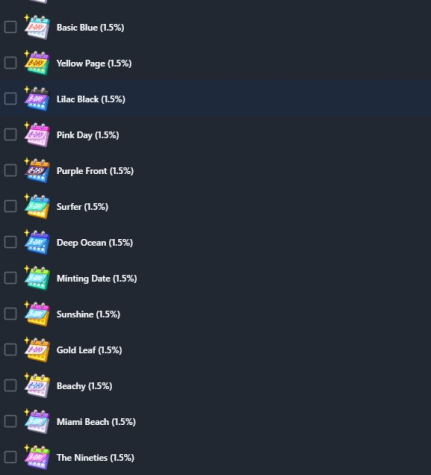Click the Lilac Black (1.5%) text
431x475 pixels.
(91, 99)
